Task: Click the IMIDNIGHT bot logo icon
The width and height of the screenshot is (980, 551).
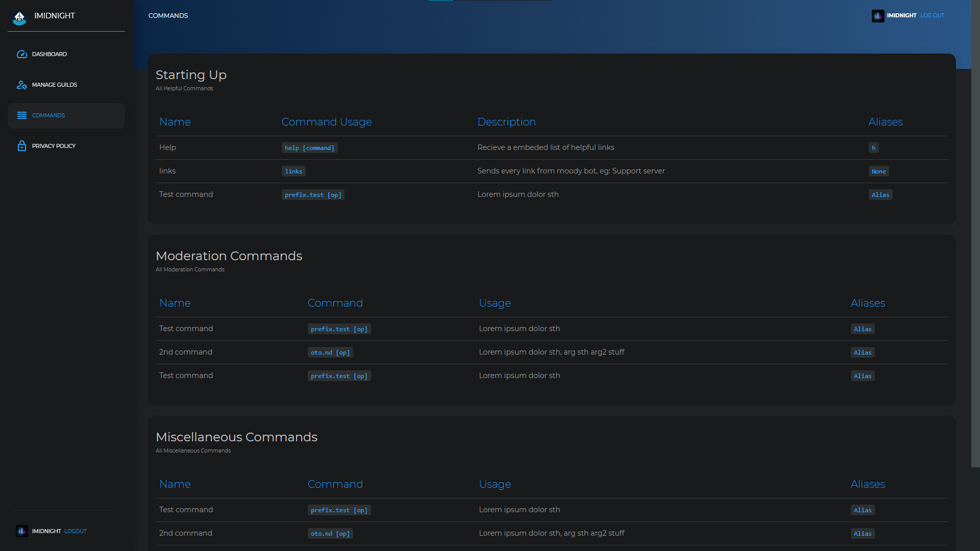Action: pyautogui.click(x=19, y=18)
